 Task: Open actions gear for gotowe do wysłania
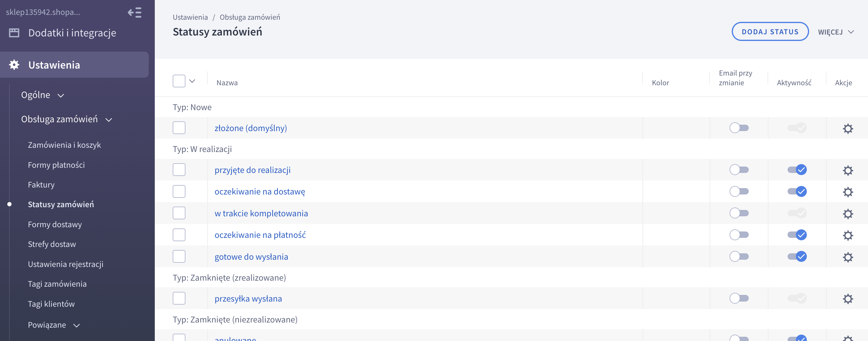pyautogui.click(x=847, y=257)
